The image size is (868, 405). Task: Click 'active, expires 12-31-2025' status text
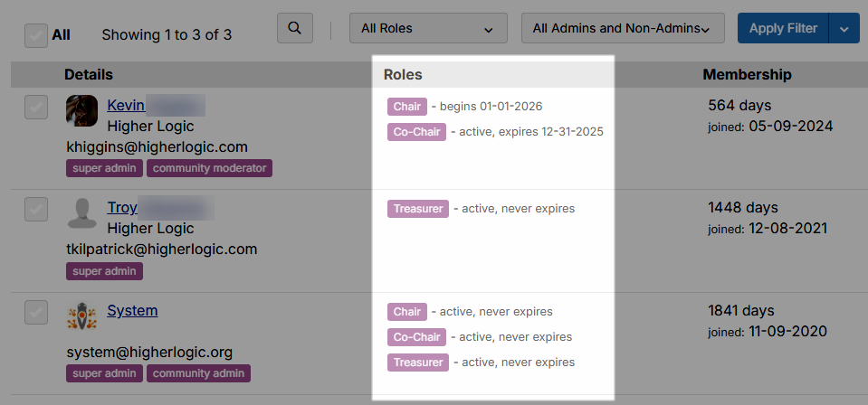tap(531, 132)
